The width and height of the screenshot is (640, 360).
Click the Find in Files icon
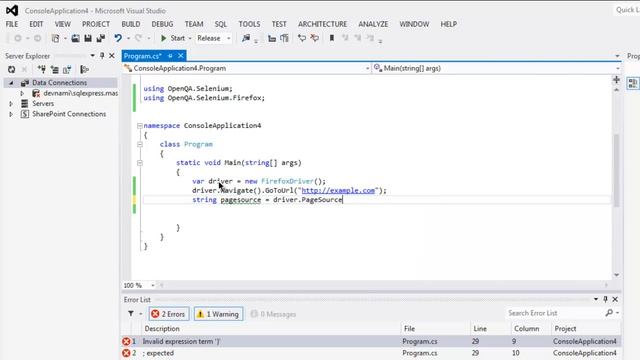tap(246, 38)
